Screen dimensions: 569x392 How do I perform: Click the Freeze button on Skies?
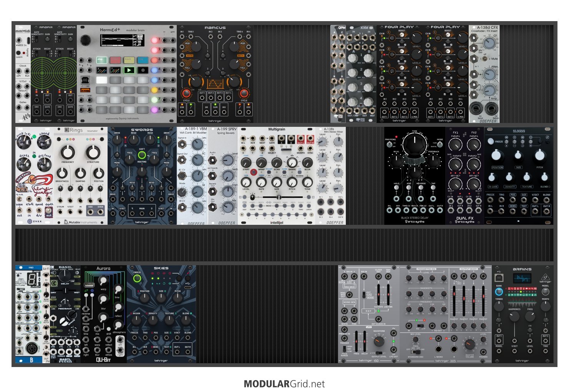tap(137, 279)
